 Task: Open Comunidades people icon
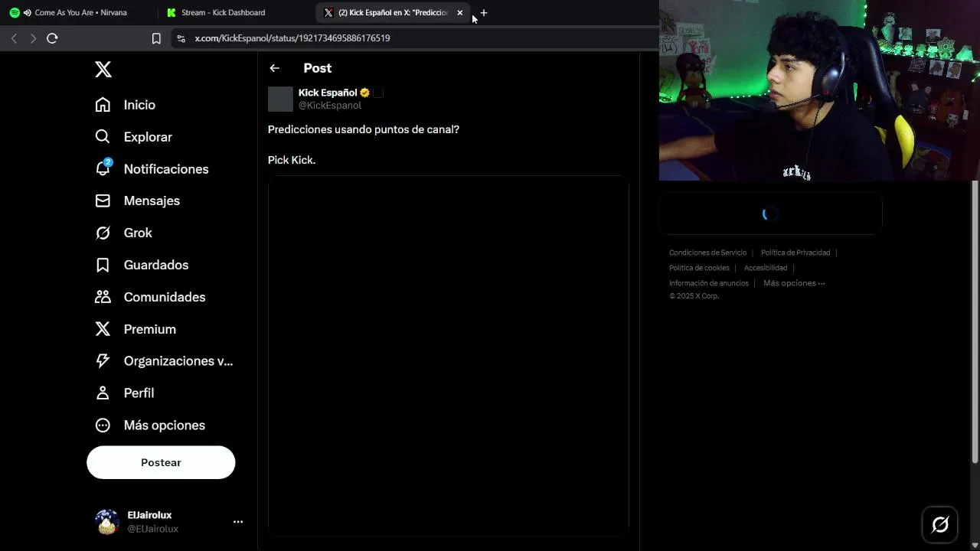click(x=103, y=297)
